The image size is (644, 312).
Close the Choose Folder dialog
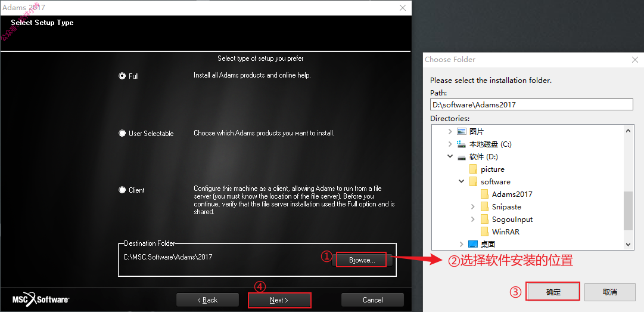[635, 60]
